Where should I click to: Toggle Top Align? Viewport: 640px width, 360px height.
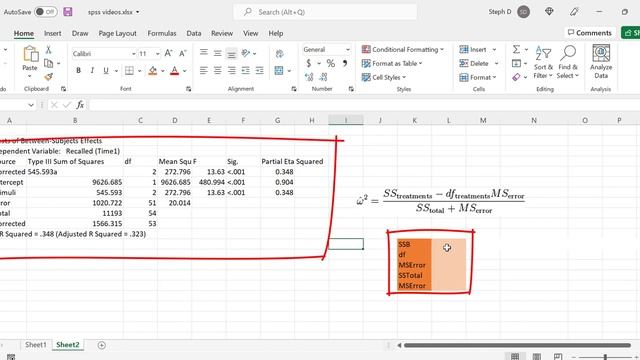(204, 53)
